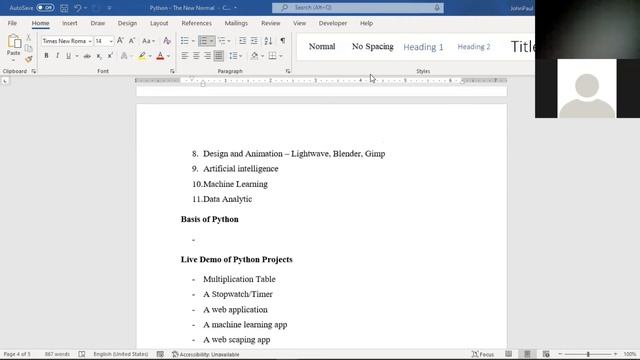
Task: Toggle Italic formatting
Action: tap(57, 56)
